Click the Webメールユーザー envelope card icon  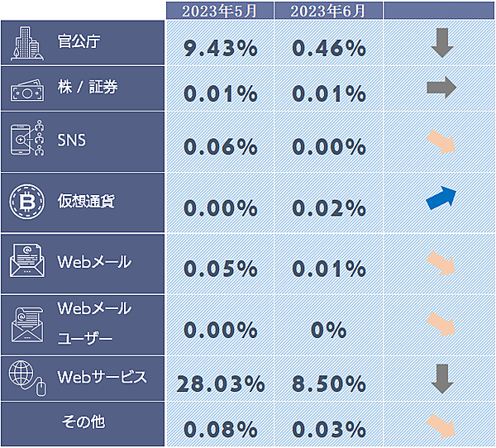pos(27,323)
